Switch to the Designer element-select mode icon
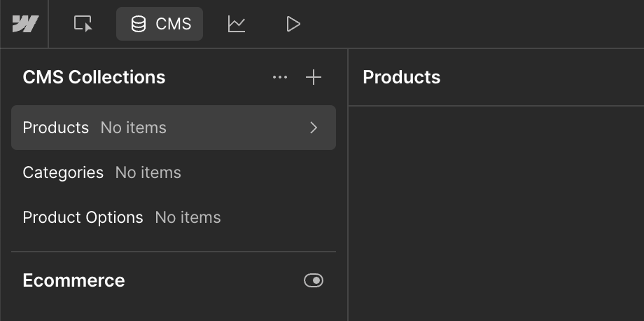Image resolution: width=644 pixels, height=321 pixels. coord(83,24)
